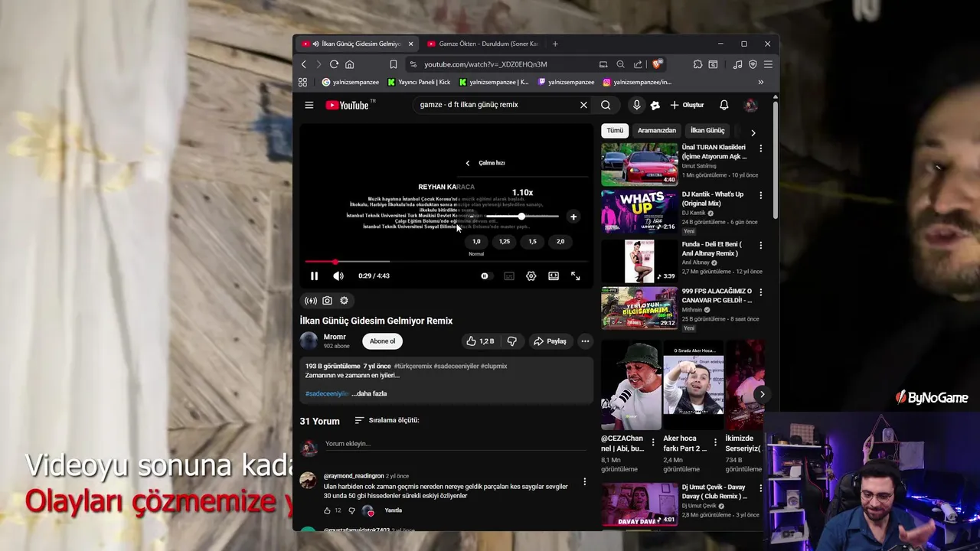Go back from Çalma hızı menu
Screen dimensions: 980x551
[468, 163]
